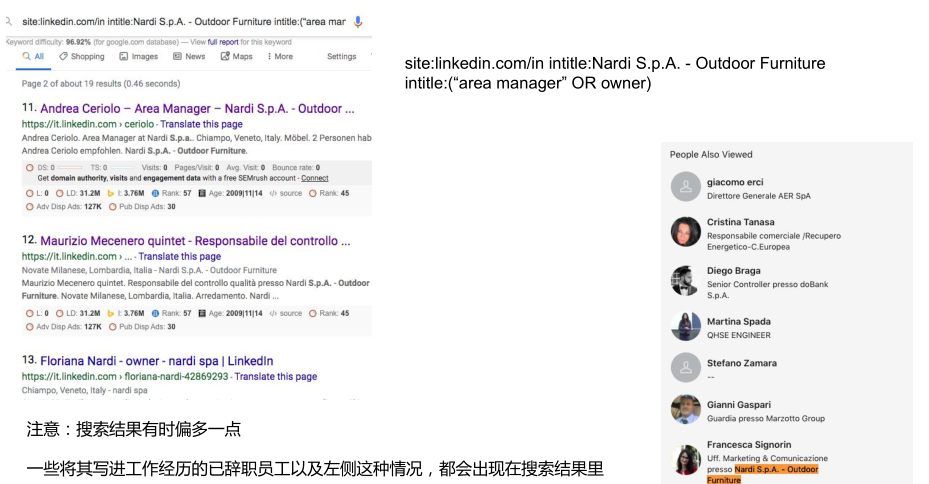Open Floriana Nardi owner result
Screen dimensions: 929x484
click(157, 361)
